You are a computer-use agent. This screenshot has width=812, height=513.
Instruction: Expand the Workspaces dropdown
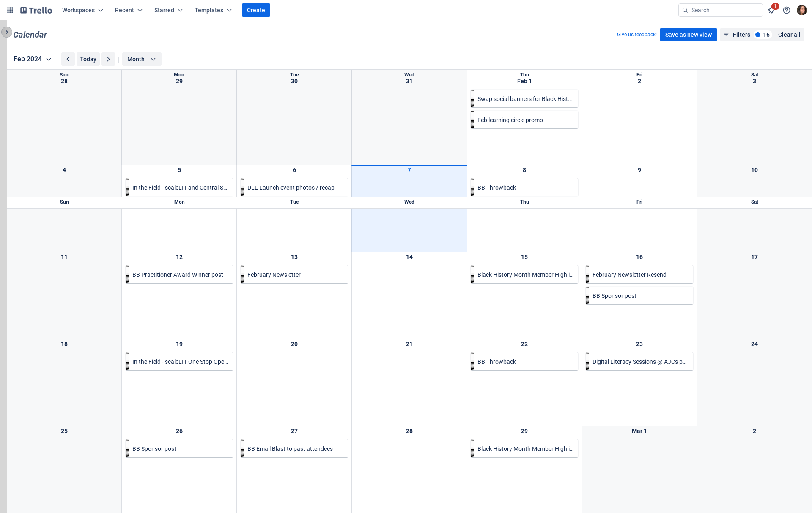pyautogui.click(x=82, y=10)
